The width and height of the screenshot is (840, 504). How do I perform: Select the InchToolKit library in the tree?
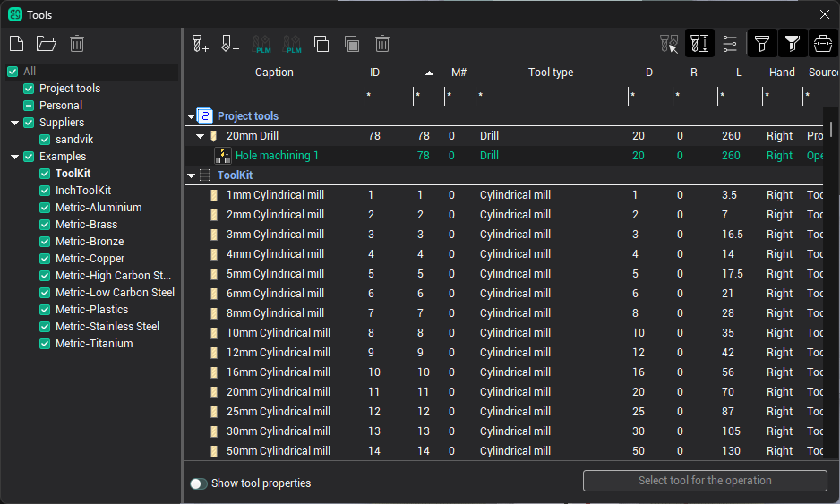pos(83,191)
